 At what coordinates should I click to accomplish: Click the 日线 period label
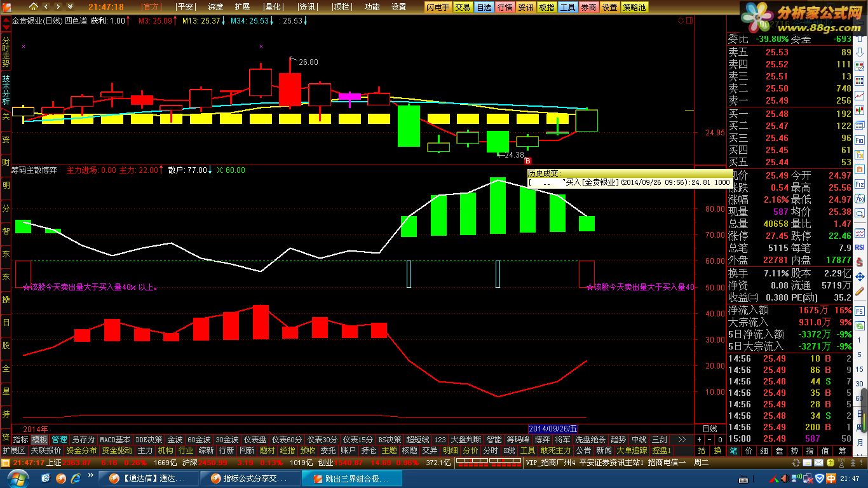(x=709, y=429)
